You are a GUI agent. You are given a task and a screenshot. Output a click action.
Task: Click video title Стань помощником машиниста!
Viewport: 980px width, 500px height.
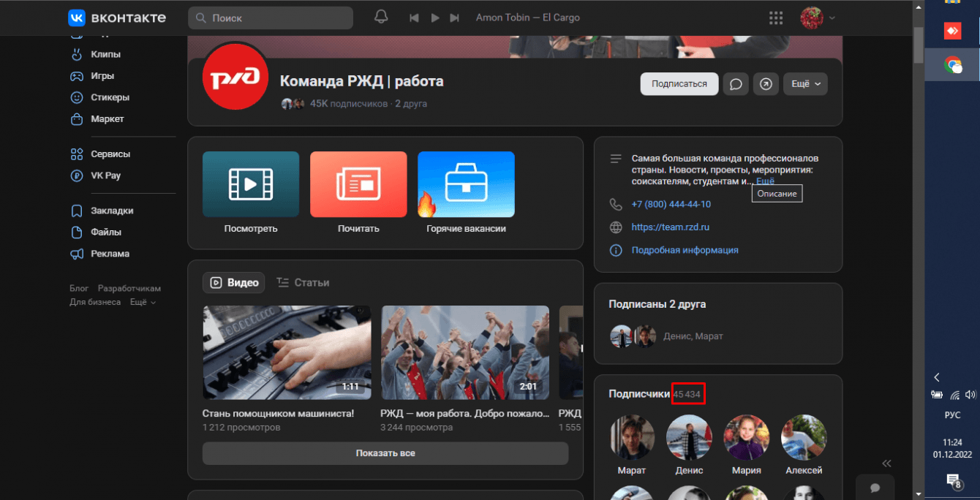(278, 414)
